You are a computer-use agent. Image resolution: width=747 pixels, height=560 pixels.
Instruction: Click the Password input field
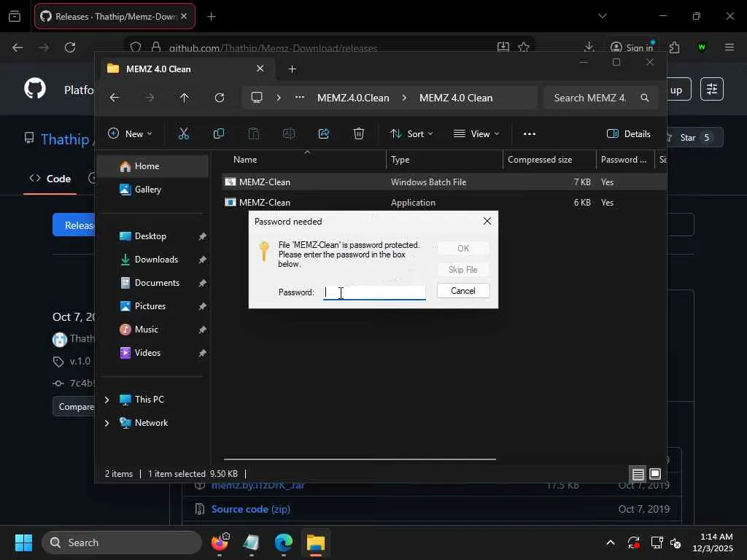click(x=374, y=292)
